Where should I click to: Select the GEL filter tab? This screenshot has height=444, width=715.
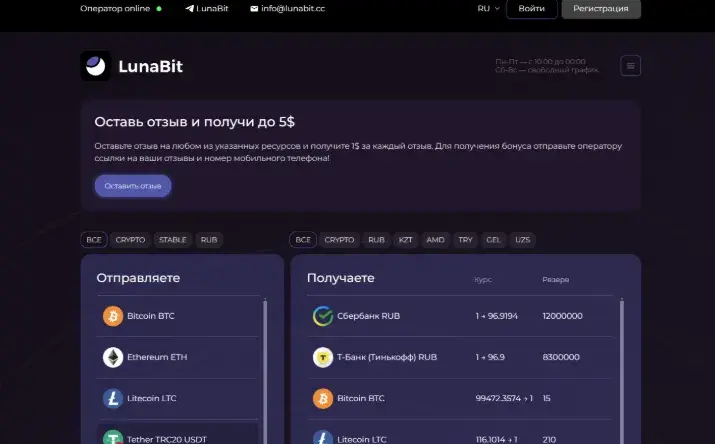(x=493, y=240)
